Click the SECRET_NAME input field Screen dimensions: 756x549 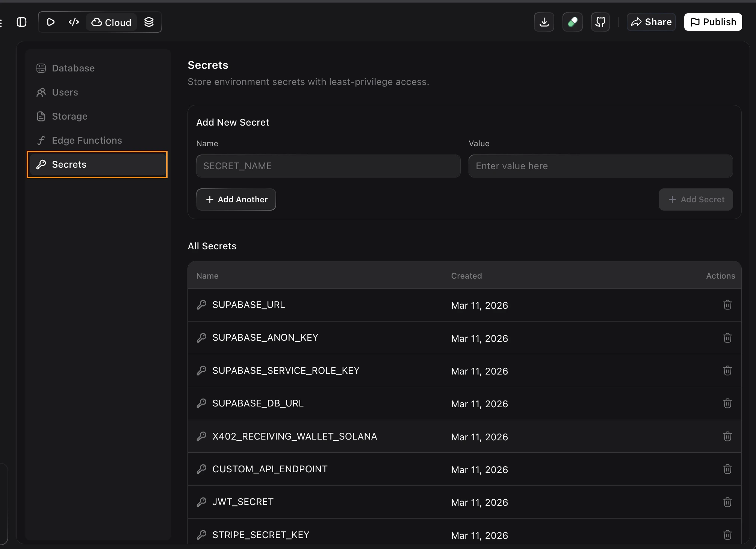(x=328, y=166)
